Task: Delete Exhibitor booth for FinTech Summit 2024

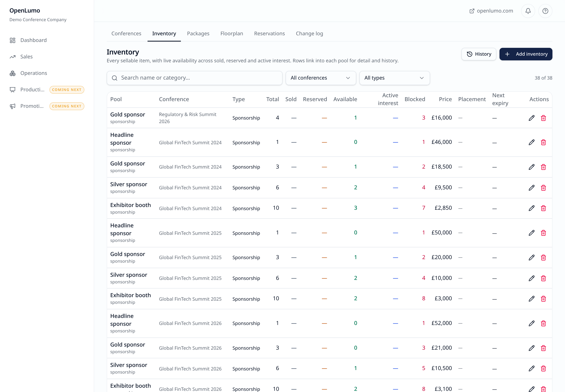Action: [543, 208]
